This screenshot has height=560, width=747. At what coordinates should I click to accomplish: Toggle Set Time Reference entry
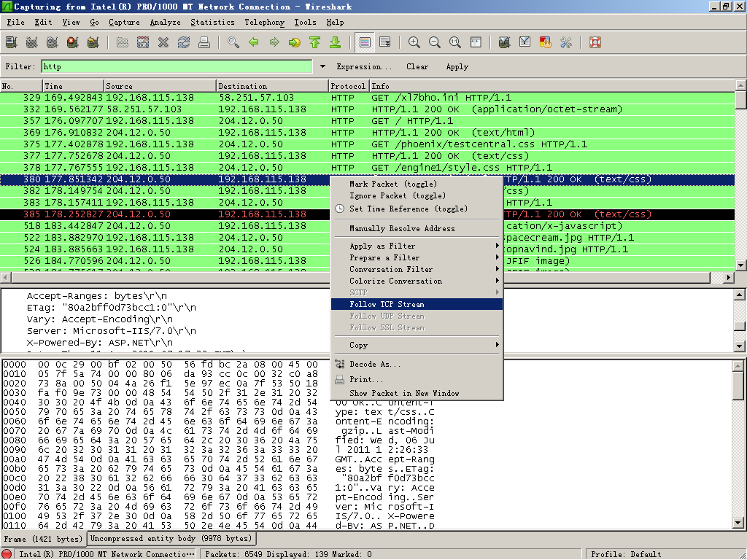click(417, 209)
